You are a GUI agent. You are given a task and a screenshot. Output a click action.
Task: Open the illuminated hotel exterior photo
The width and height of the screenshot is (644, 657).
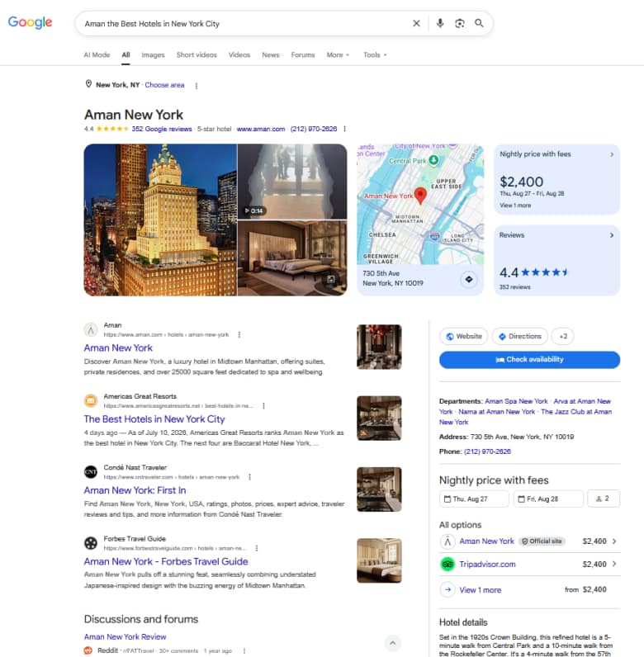[x=160, y=220]
